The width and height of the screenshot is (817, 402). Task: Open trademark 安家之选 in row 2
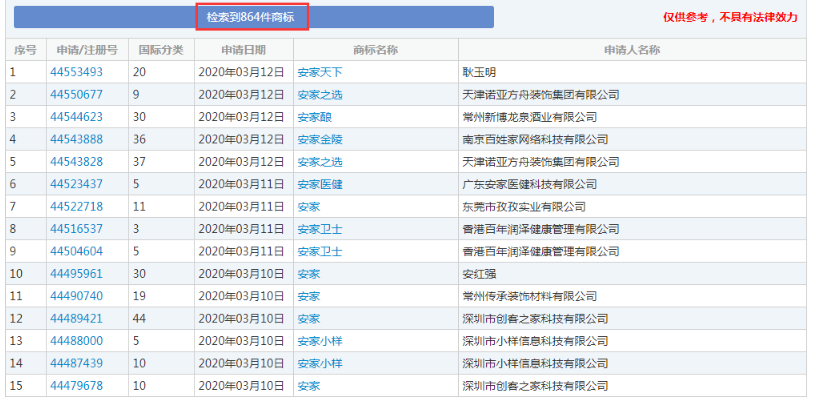[320, 95]
